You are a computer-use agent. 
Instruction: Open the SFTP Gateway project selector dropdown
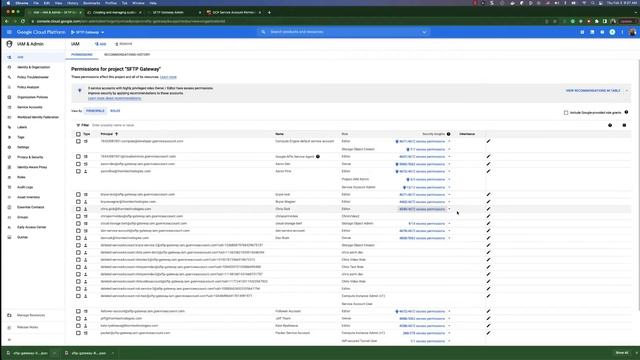tap(87, 32)
